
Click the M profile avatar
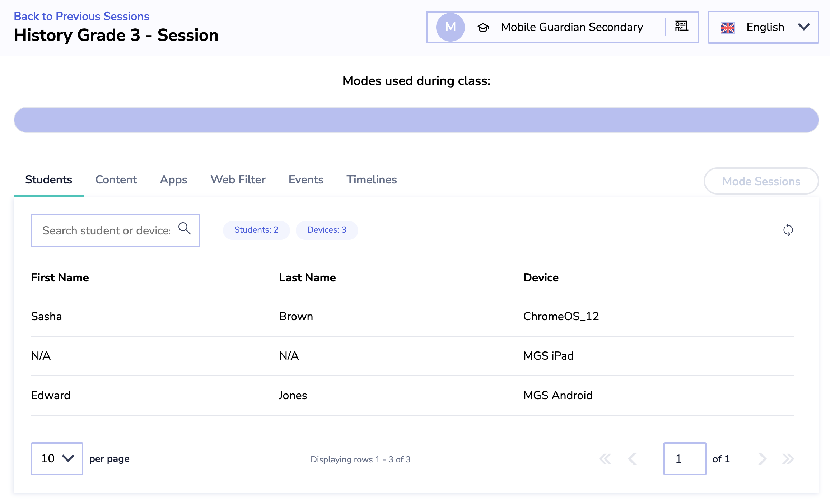[x=450, y=27]
